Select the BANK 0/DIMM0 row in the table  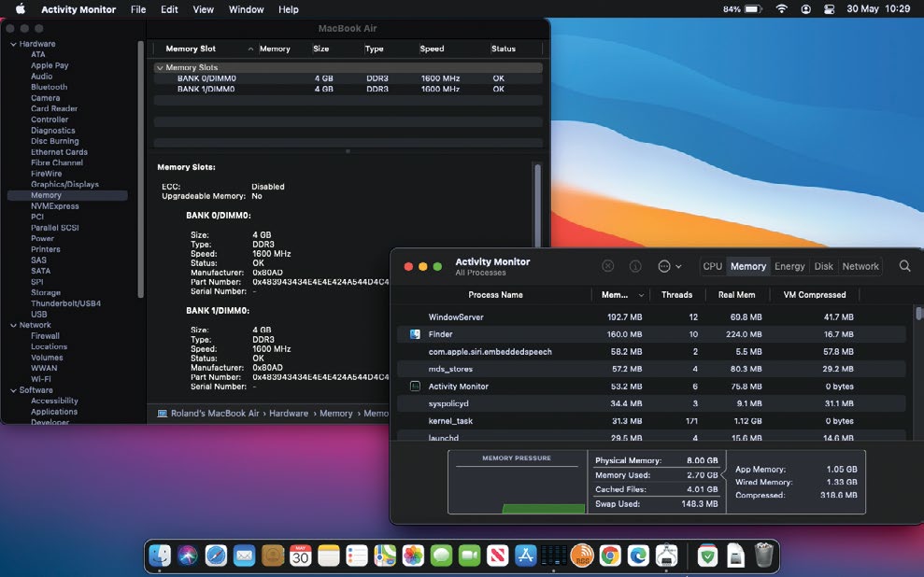[348, 78]
